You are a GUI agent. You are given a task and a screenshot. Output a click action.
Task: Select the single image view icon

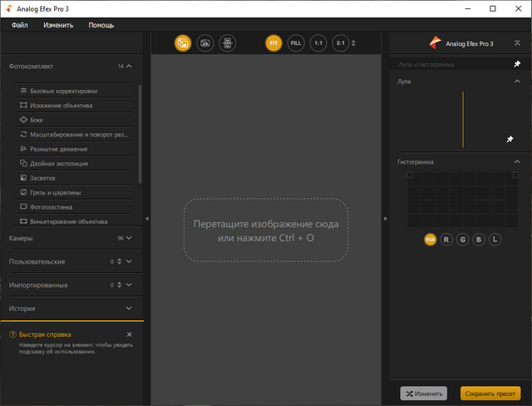pos(183,42)
